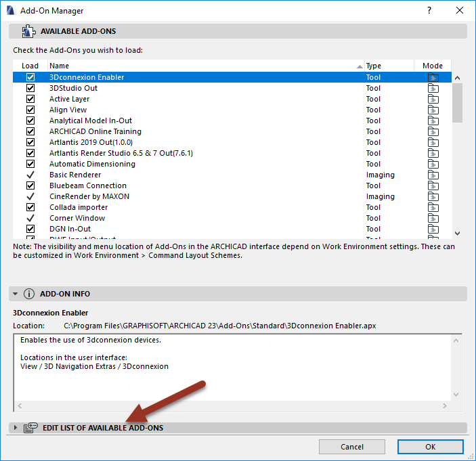The height and width of the screenshot is (461, 476).
Task: Click the Cancel button
Action: [352, 447]
